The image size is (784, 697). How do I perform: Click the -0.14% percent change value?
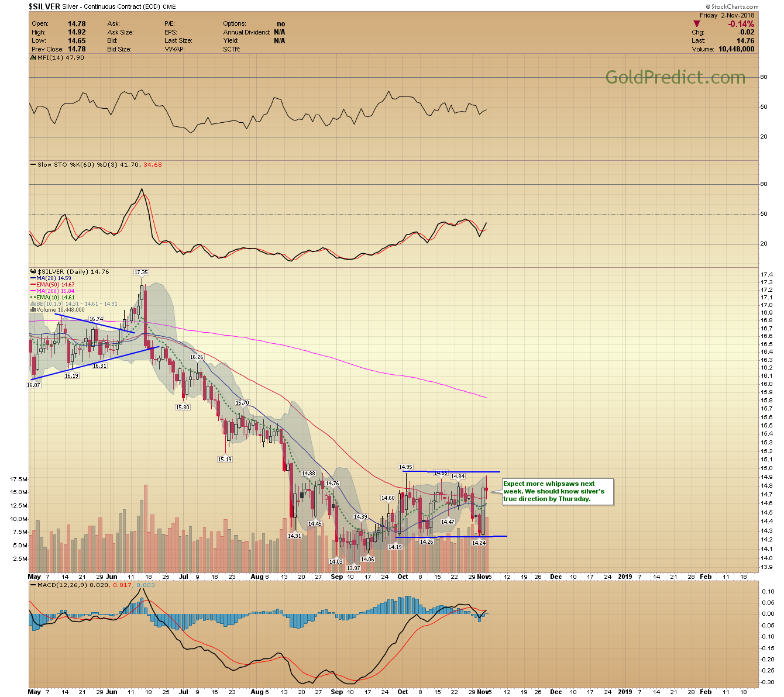tap(741, 24)
